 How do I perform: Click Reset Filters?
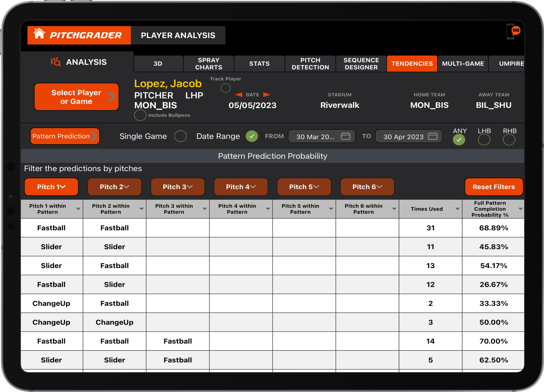pyautogui.click(x=494, y=187)
